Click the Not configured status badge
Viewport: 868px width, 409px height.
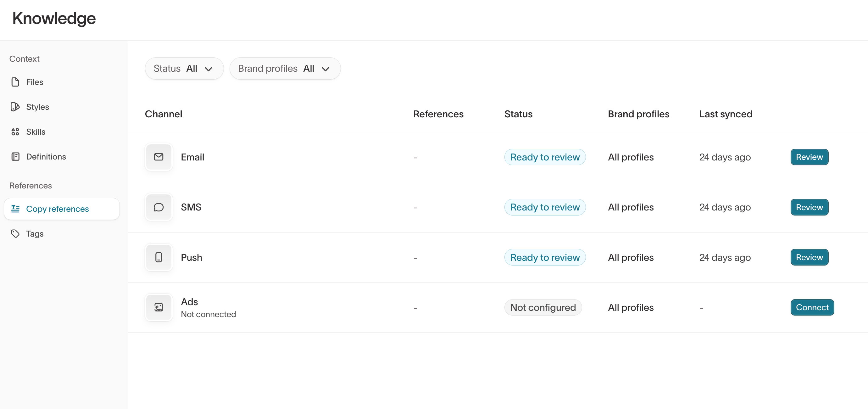coord(543,307)
